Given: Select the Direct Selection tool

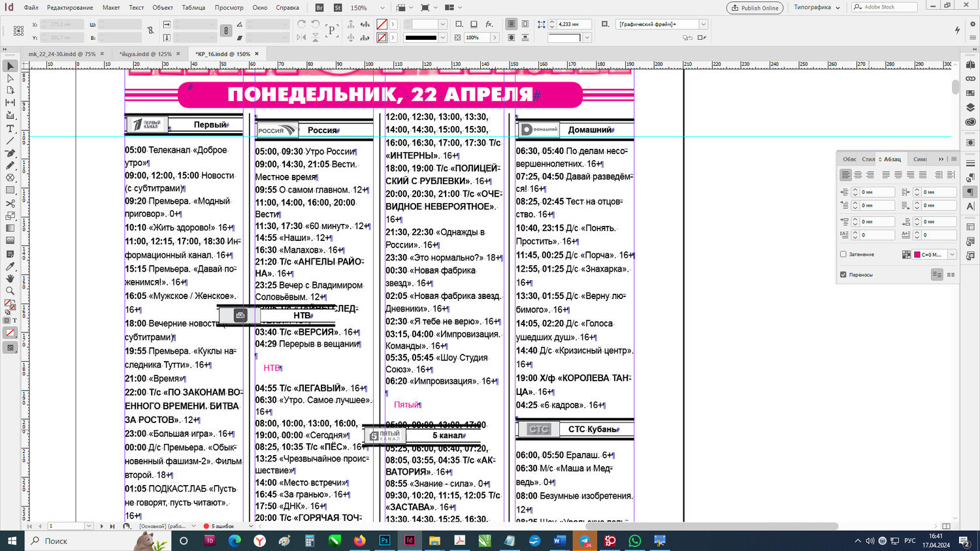Looking at the screenshot, I should pyautogui.click(x=10, y=78).
